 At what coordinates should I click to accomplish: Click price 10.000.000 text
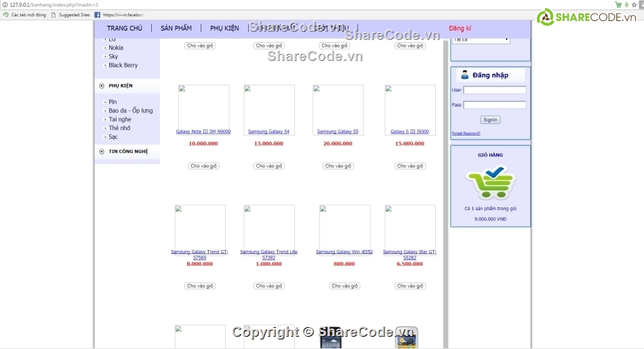click(x=203, y=144)
